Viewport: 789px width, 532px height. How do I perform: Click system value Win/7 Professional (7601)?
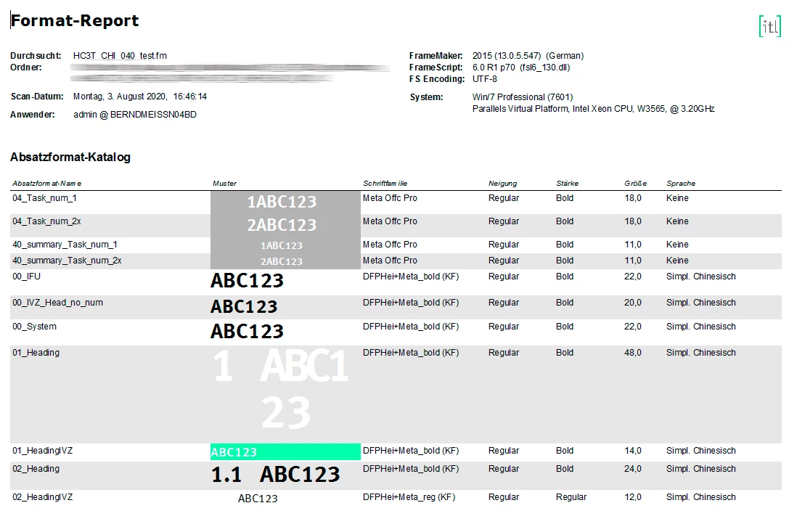(523, 97)
